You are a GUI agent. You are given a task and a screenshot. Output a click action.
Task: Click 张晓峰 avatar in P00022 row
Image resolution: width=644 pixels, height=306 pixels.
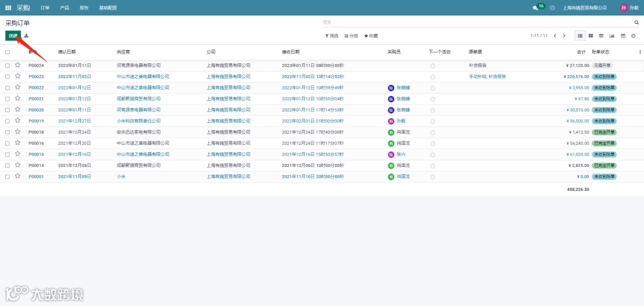click(x=391, y=88)
